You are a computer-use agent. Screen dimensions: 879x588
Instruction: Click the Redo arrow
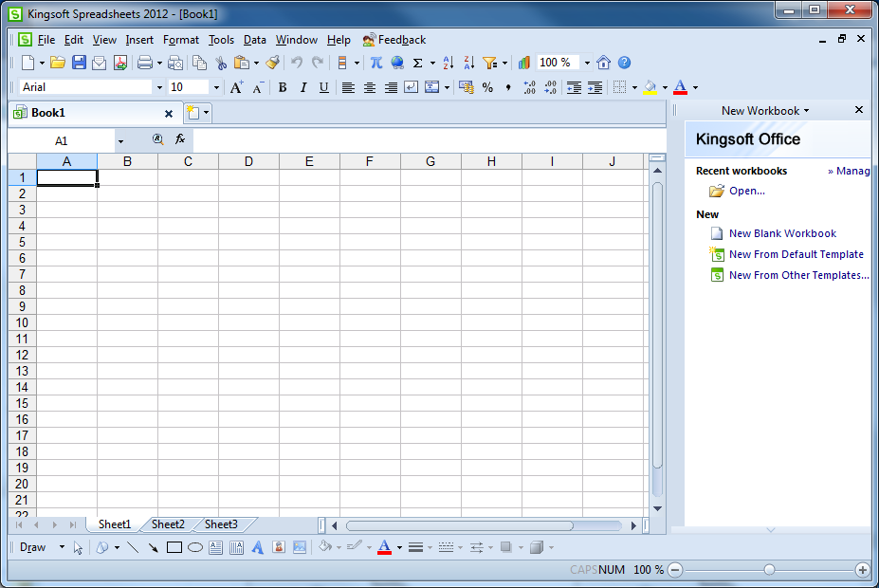tap(318, 63)
